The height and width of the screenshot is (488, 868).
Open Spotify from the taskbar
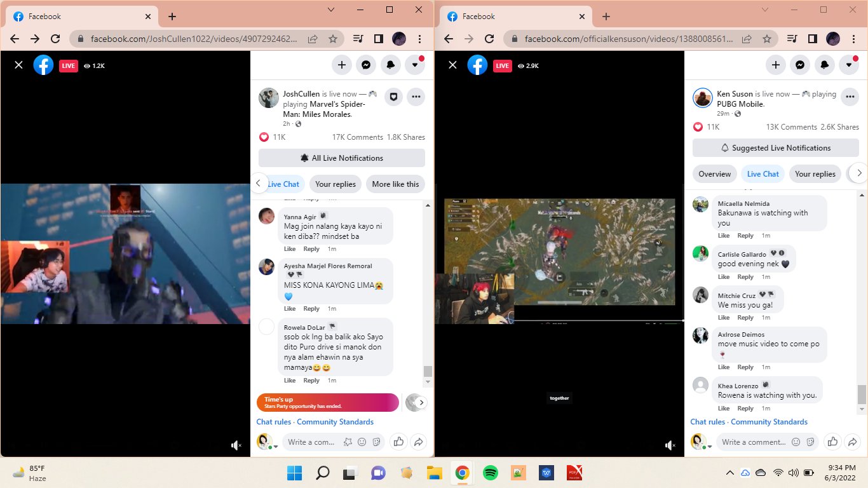pyautogui.click(x=490, y=473)
